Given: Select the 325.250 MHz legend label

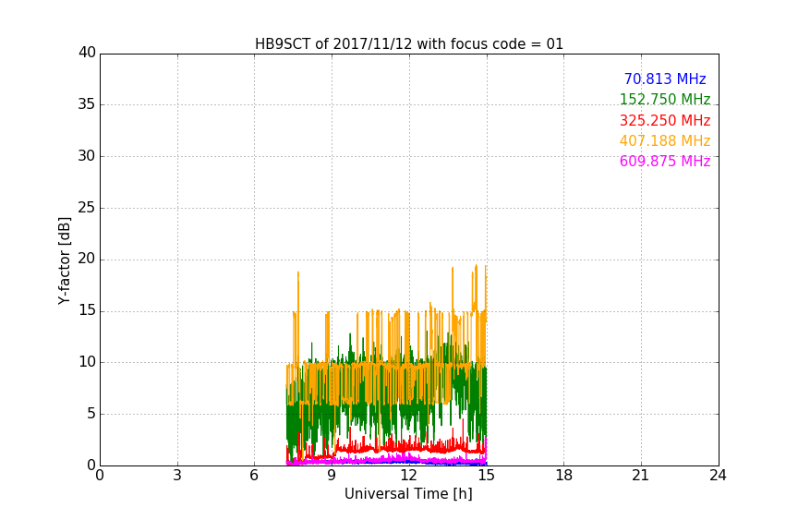Looking at the screenshot, I should point(665,120).
